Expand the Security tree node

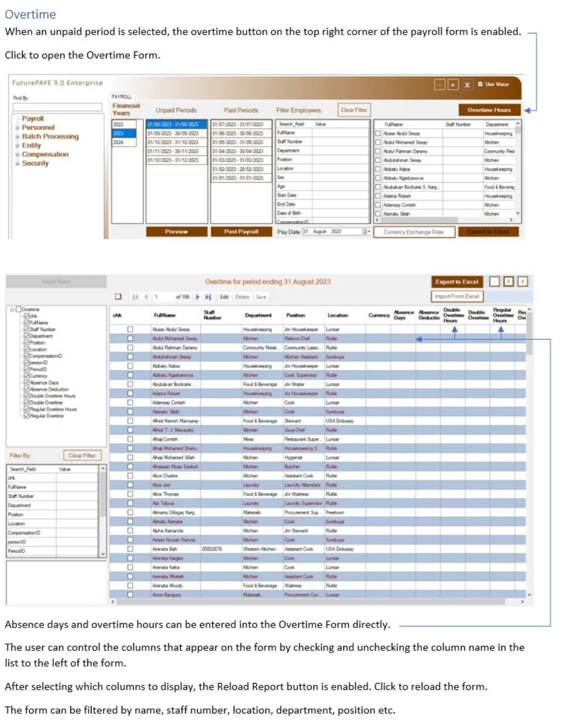[18, 163]
